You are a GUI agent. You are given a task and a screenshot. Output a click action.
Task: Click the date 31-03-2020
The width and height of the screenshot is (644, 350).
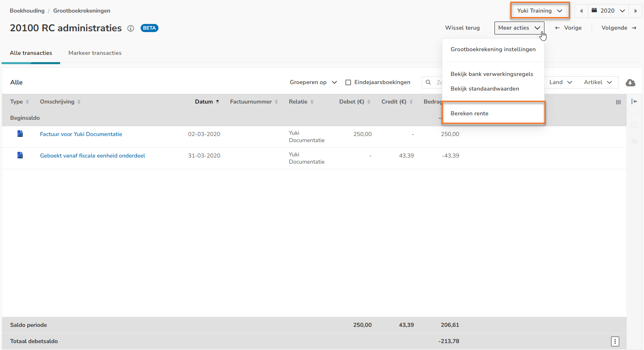(x=204, y=156)
